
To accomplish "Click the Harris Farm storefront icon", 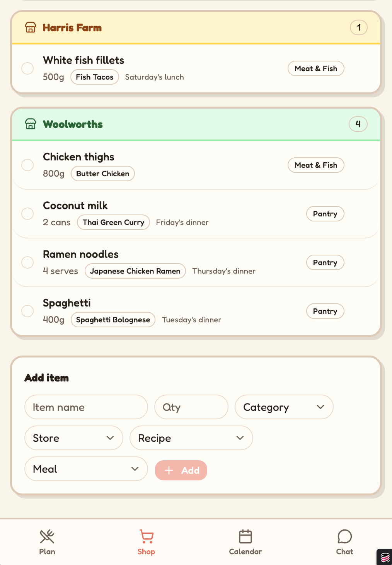I will [x=30, y=27].
